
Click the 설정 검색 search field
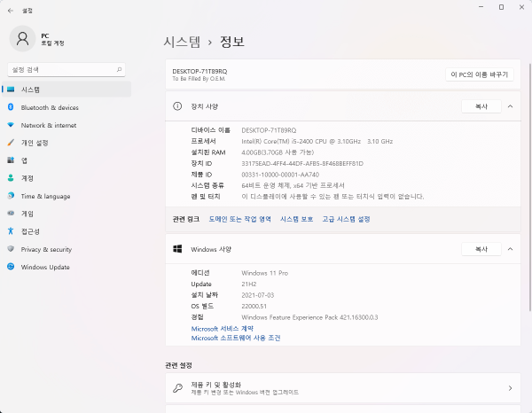pyautogui.click(x=66, y=69)
